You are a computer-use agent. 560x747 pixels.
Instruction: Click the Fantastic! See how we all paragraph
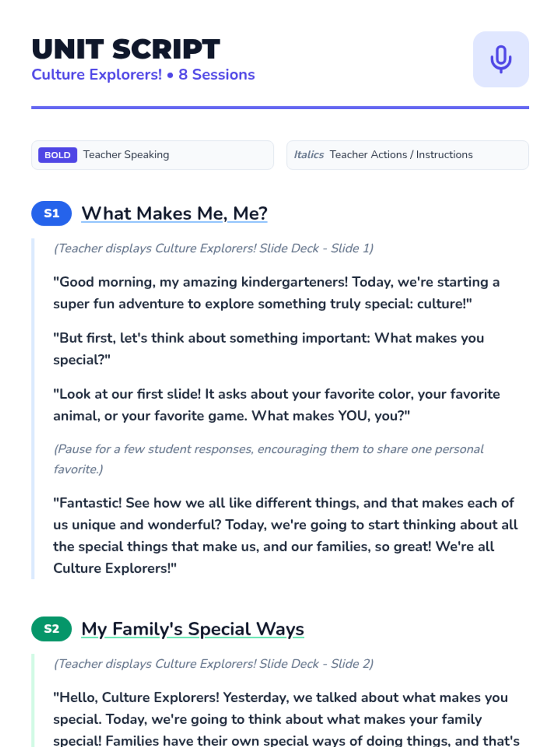point(286,536)
